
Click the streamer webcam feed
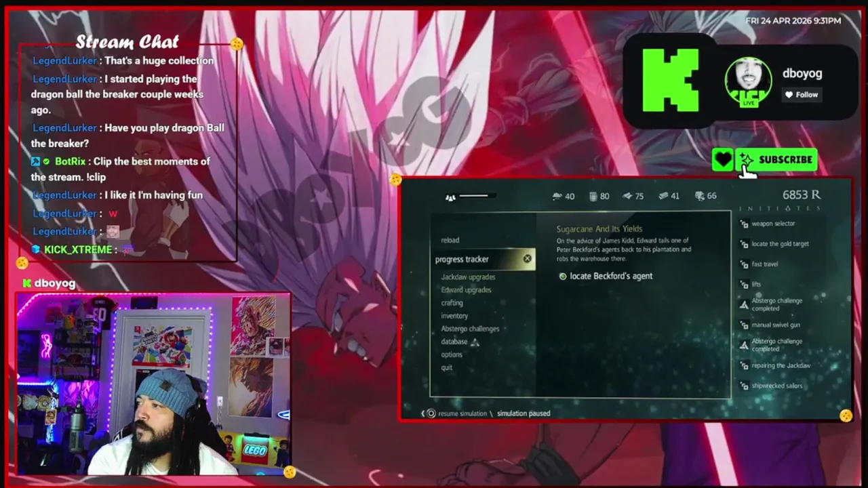(154, 384)
